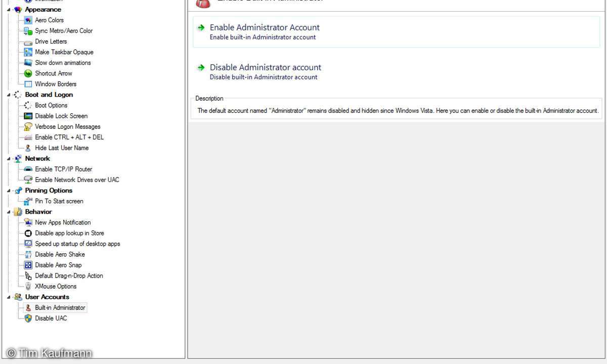
Task: Open the Window Borders text
Action: [56, 84]
